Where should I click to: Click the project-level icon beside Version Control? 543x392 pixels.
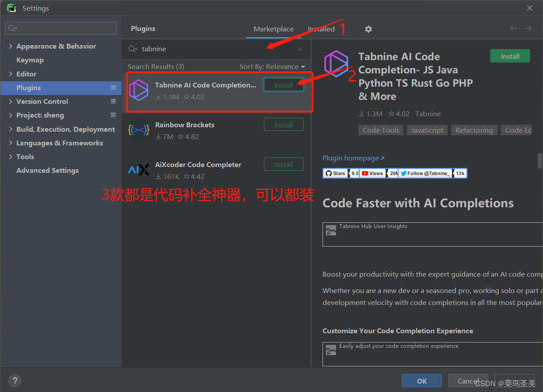coord(113,101)
